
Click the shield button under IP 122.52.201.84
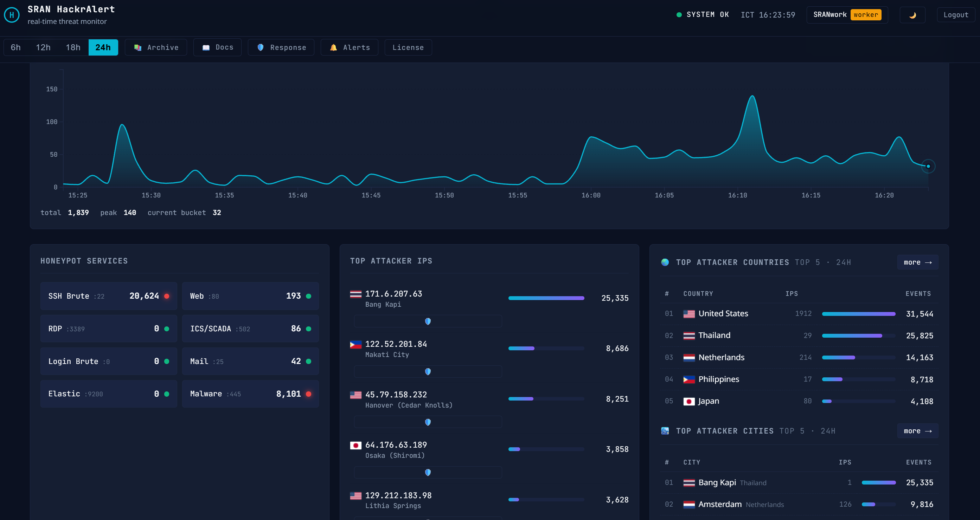pos(428,371)
